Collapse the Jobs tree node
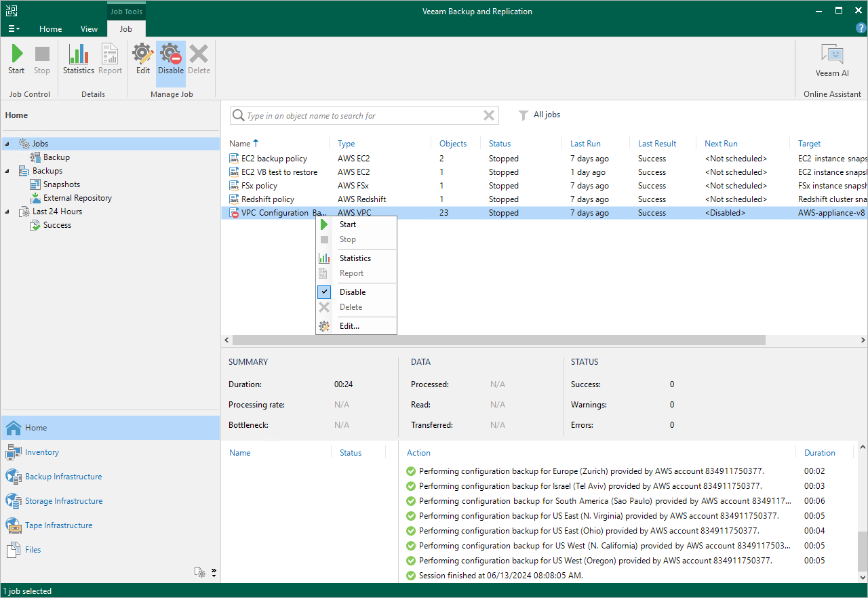 coord(7,144)
